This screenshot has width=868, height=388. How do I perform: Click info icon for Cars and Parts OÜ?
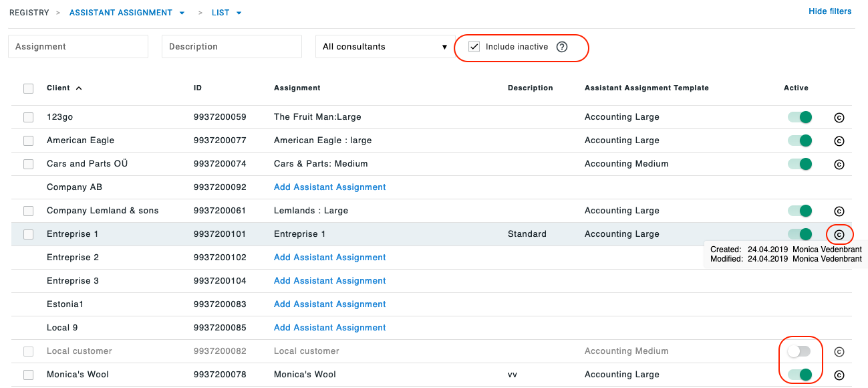click(839, 165)
